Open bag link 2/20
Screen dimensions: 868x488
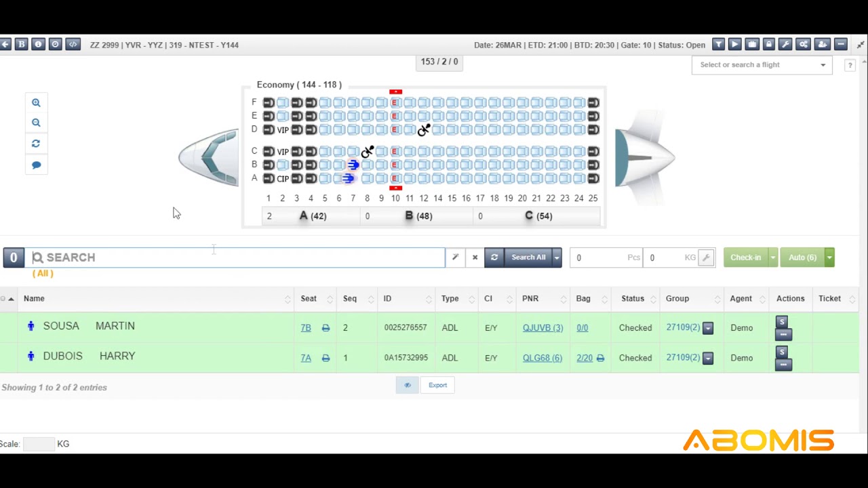click(x=585, y=358)
